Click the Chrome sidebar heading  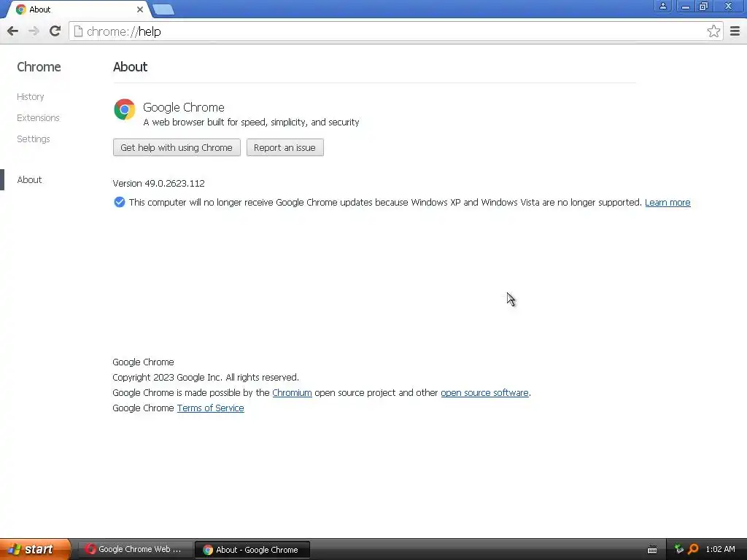tap(39, 66)
